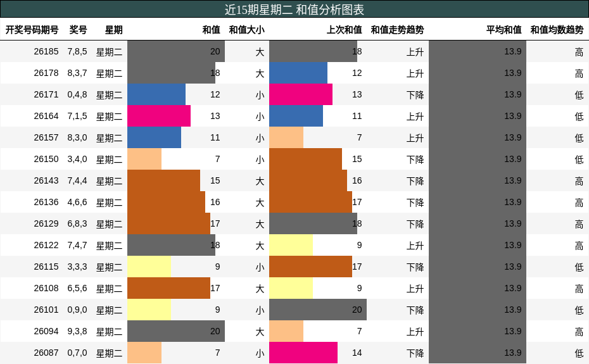Click issue number 26157
Screen dimensions: 589x364
pos(46,137)
